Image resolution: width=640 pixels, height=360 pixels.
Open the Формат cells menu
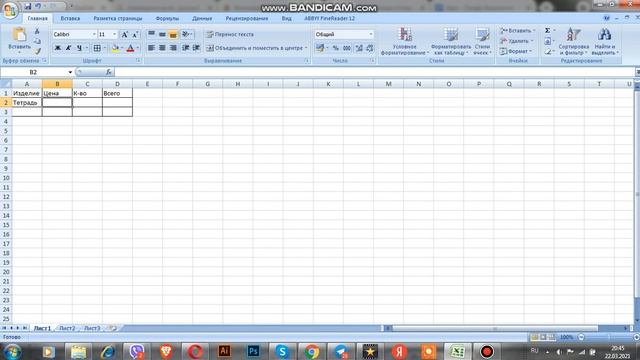pyautogui.click(x=516, y=51)
